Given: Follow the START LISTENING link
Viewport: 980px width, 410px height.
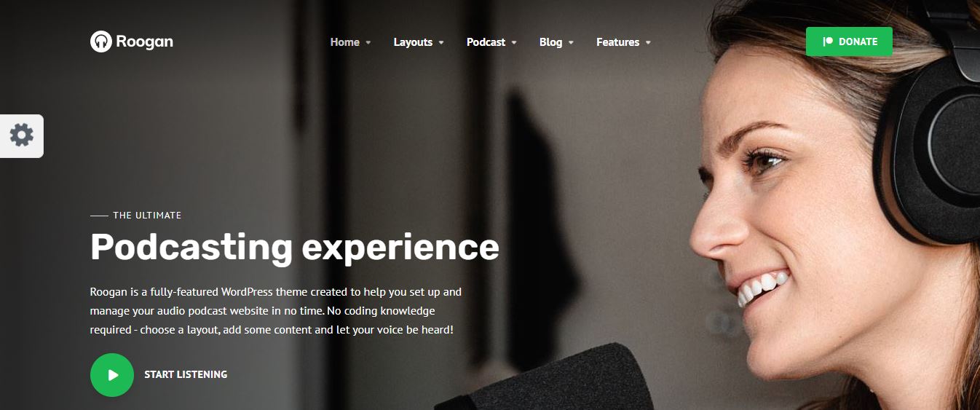Looking at the screenshot, I should [186, 374].
